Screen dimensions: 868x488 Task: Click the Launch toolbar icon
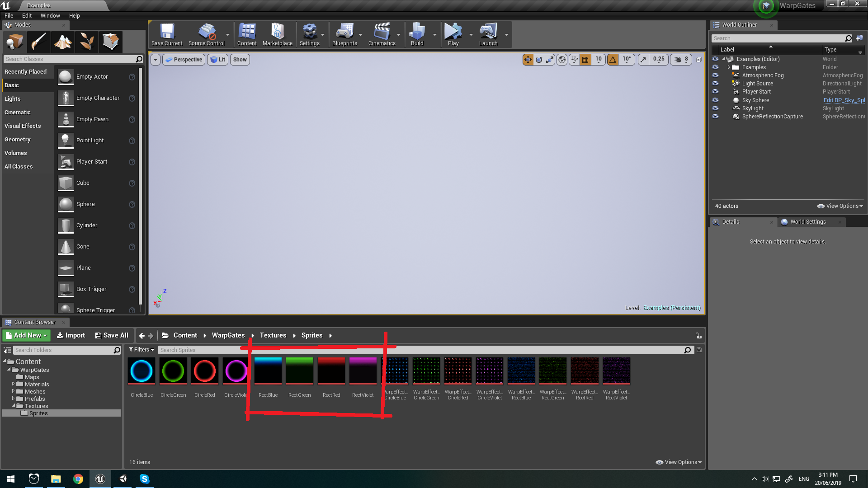click(x=488, y=34)
